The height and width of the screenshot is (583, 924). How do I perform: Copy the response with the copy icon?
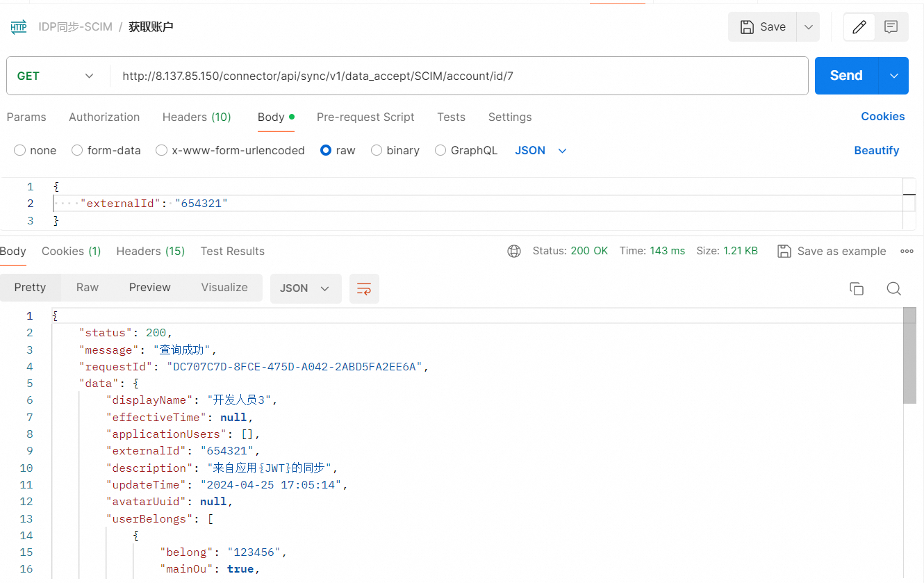(x=857, y=288)
